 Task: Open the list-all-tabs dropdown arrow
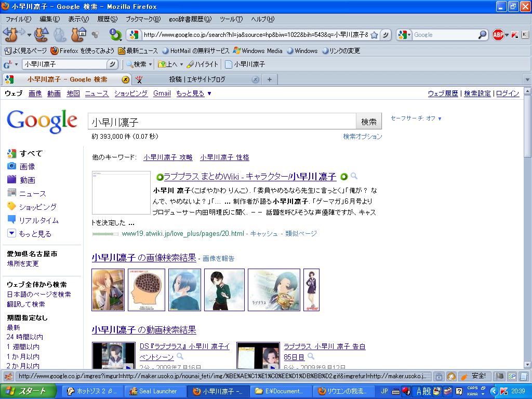[527, 79]
